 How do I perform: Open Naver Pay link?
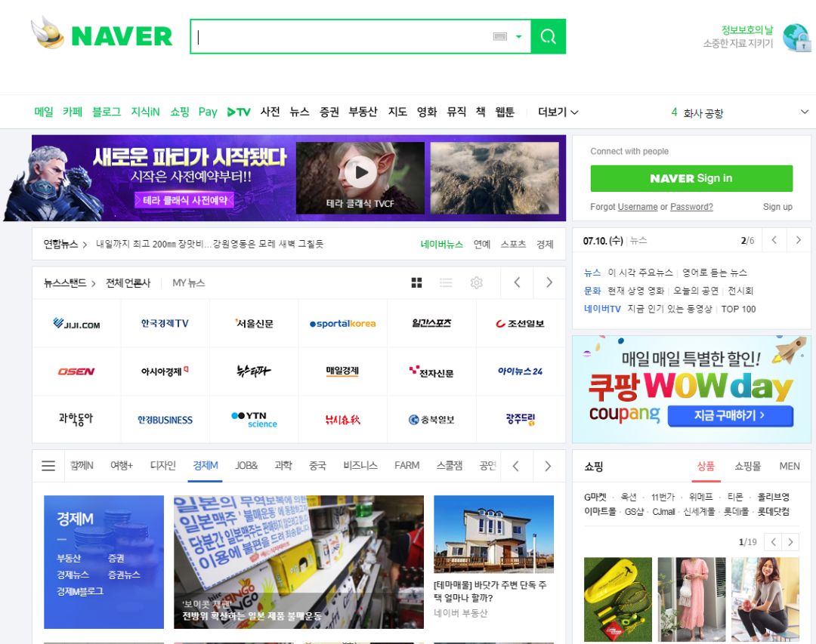coord(208,112)
